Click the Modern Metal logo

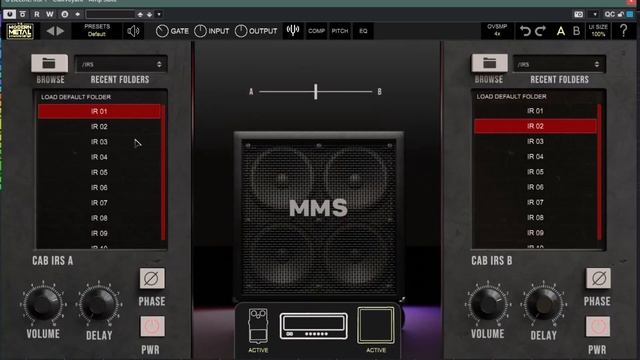[20, 31]
